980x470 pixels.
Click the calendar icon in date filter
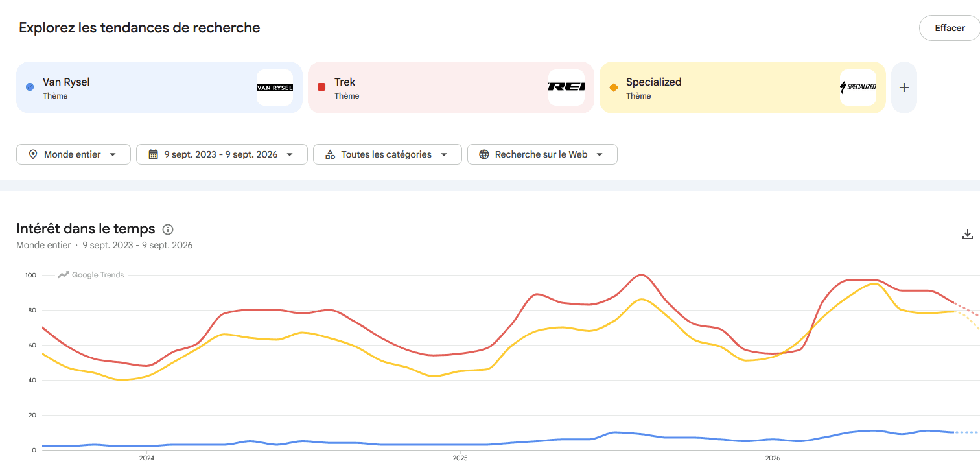click(153, 154)
